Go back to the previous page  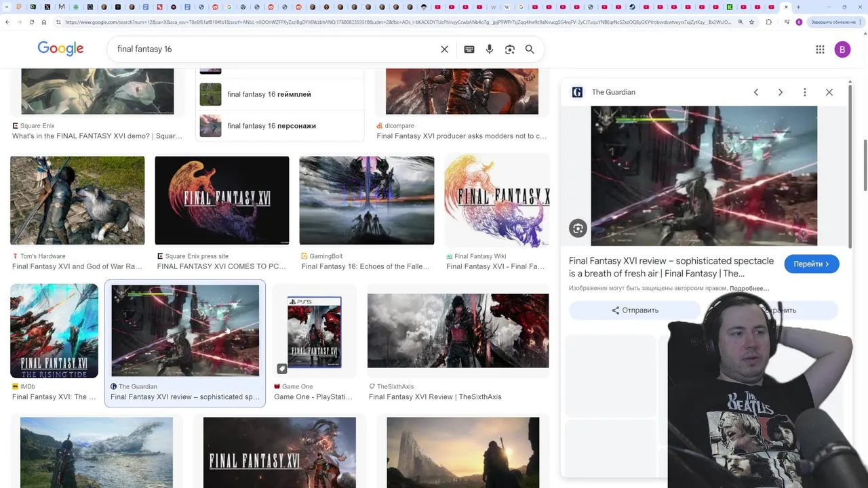7,22
